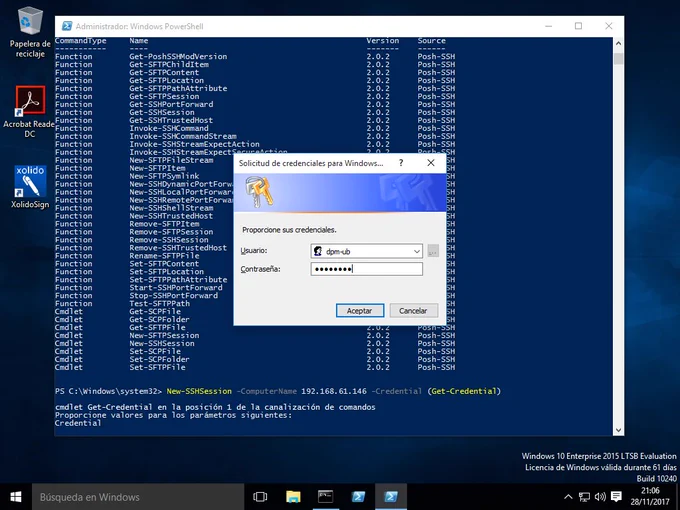Screen dimensions: 680x510
Task: Open the Papelera de reciclaje desktop icon
Action: tap(30, 33)
